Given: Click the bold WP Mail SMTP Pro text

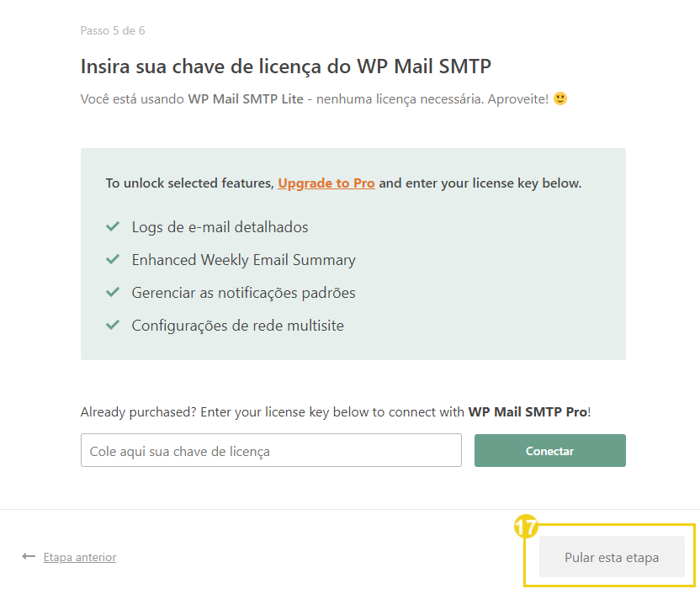Looking at the screenshot, I should point(528,411).
